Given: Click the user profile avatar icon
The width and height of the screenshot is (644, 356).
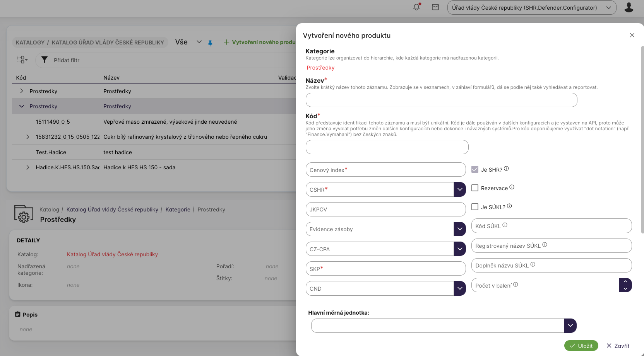Looking at the screenshot, I should point(629,7).
